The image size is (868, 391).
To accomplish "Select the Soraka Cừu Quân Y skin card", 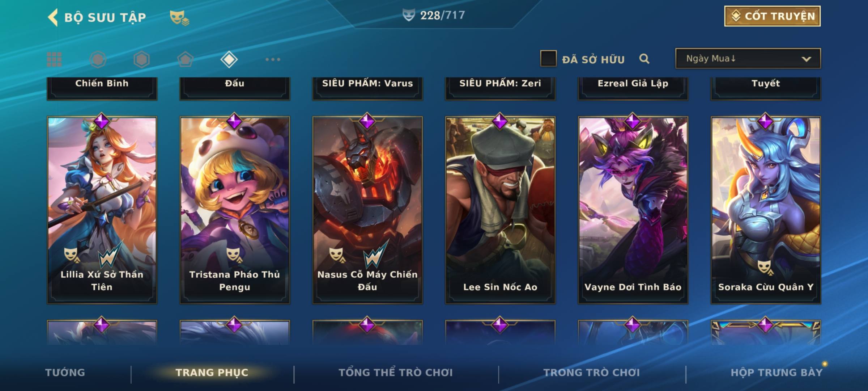I will (x=766, y=209).
